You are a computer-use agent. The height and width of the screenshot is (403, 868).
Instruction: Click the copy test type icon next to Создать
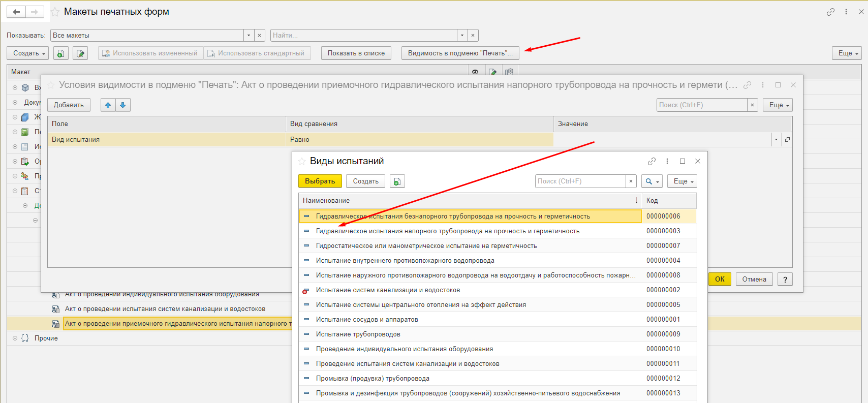pos(397,181)
